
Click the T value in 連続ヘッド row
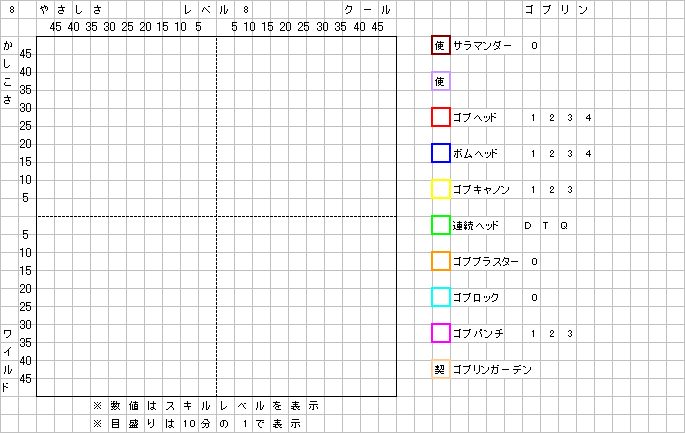click(x=546, y=225)
